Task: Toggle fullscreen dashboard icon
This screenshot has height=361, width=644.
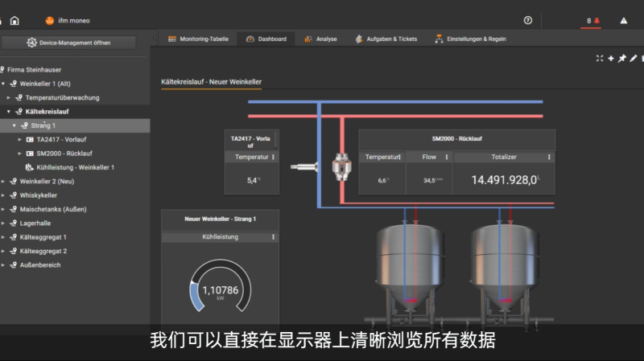Action: 600,58
